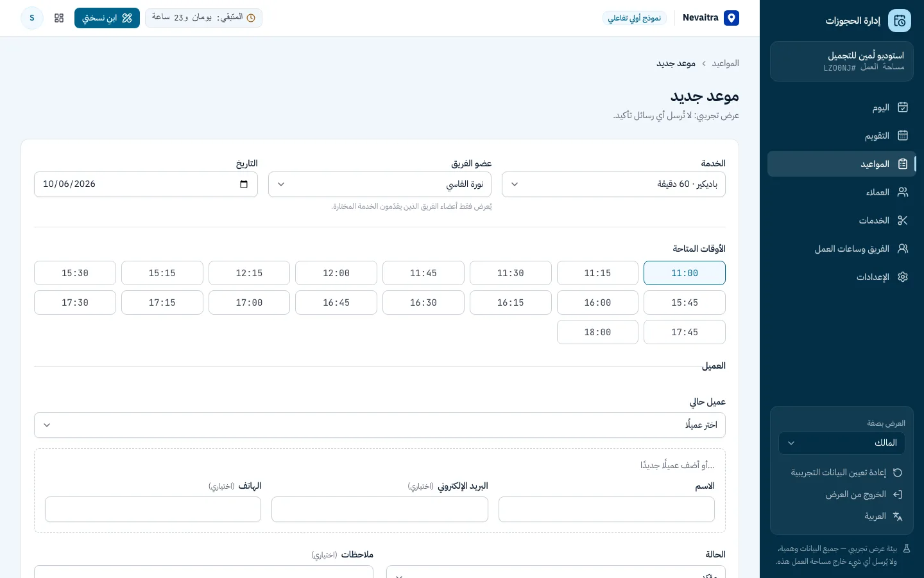Click the الإعدادات gear icon
Viewport: 924px width, 578px height.
click(x=903, y=277)
